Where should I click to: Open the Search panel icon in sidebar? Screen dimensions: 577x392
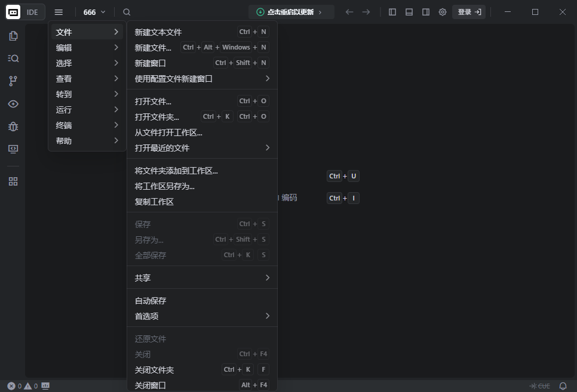tap(13, 58)
